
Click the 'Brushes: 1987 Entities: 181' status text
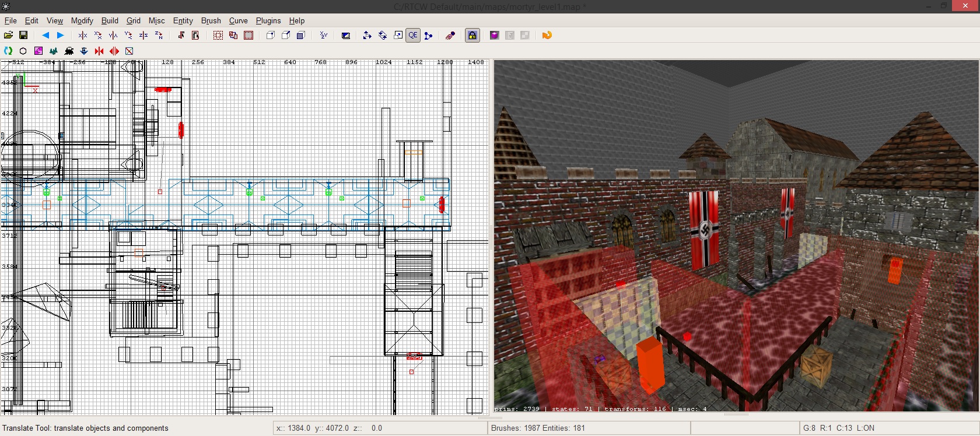pos(538,428)
